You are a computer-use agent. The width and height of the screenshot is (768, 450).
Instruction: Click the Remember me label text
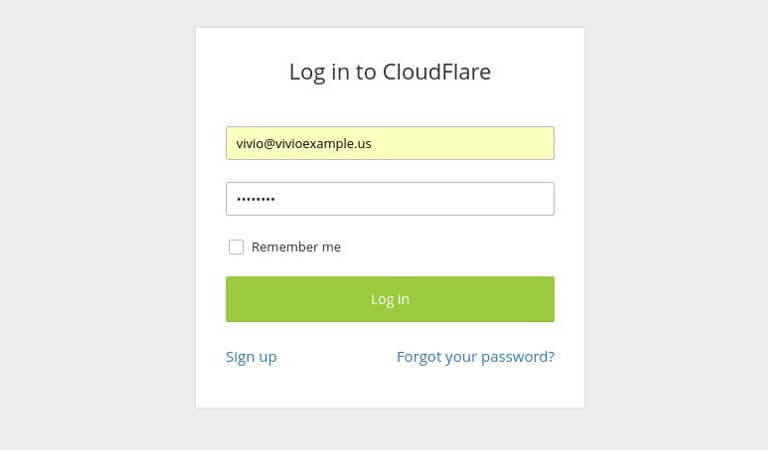click(296, 247)
